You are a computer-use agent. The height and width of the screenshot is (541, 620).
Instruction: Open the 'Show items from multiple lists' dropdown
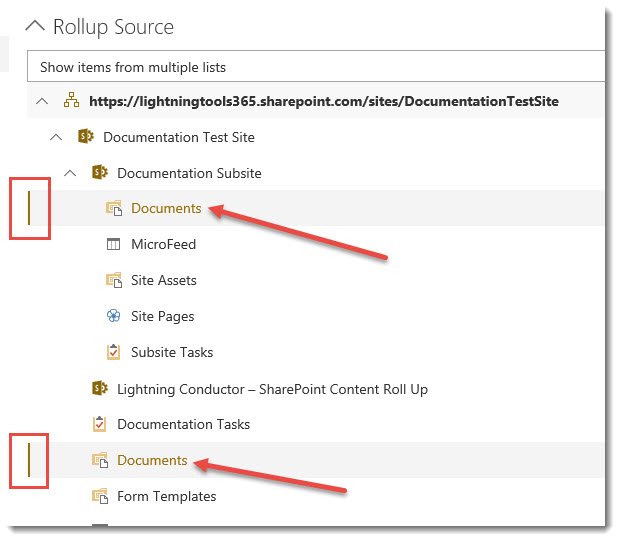(x=316, y=66)
